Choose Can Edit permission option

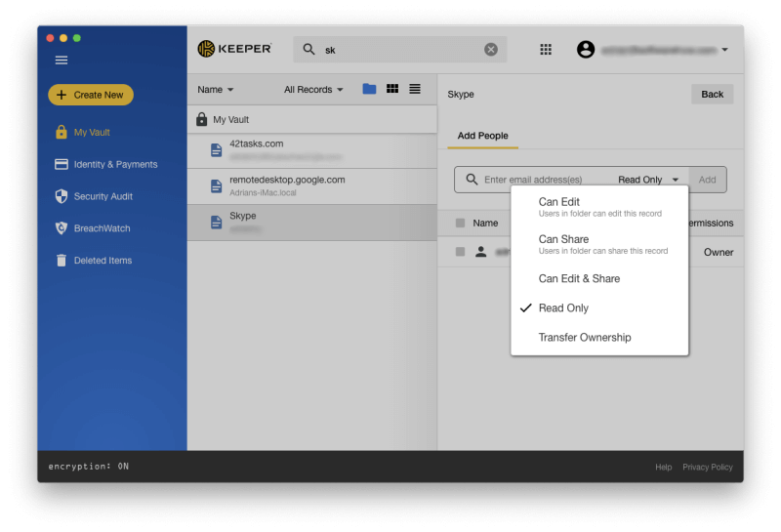[x=599, y=207]
